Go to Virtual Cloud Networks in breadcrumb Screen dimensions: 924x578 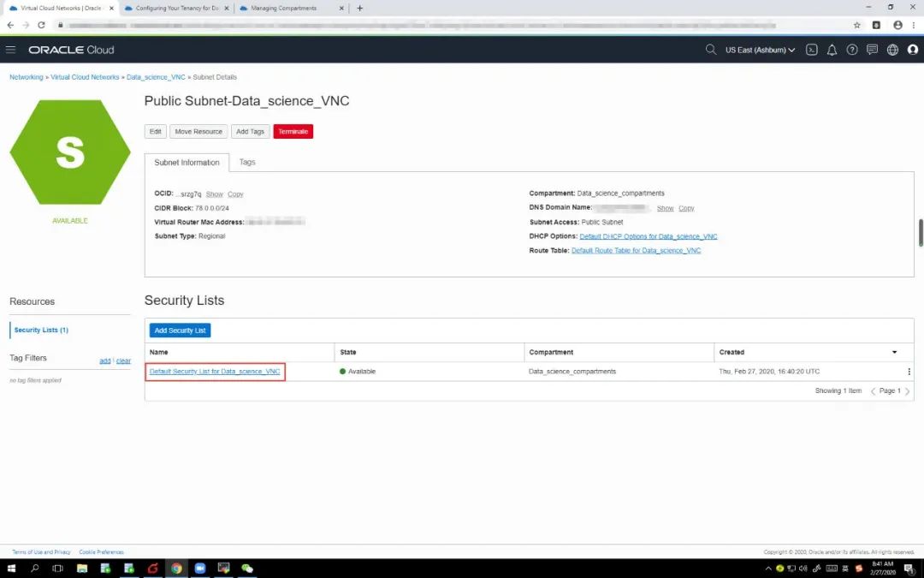point(85,77)
